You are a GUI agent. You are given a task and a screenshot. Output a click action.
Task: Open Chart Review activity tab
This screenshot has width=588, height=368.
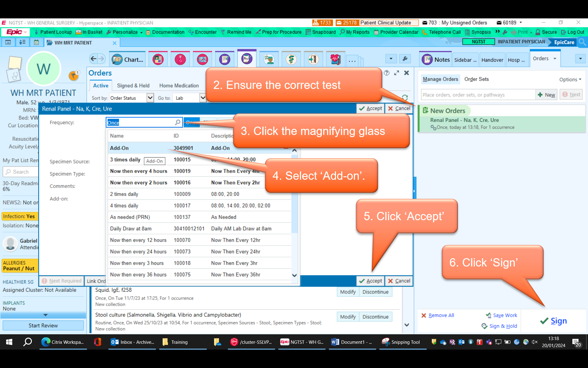[x=128, y=59]
